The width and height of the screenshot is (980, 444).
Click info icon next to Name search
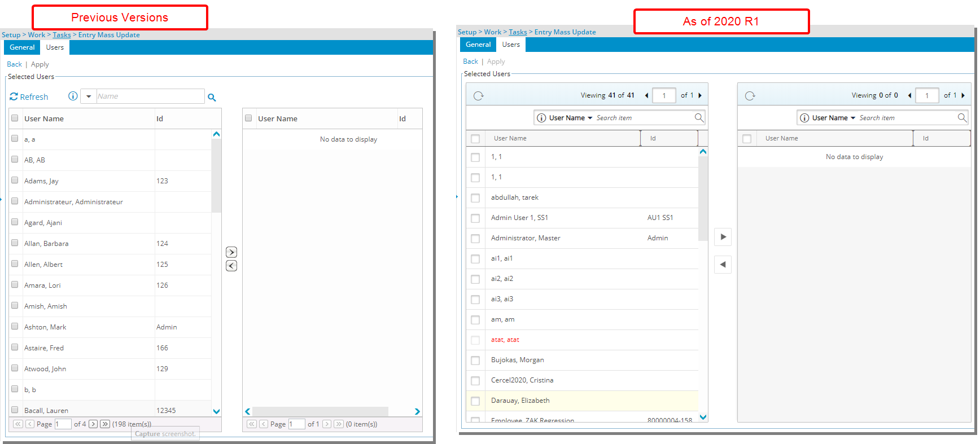[x=73, y=96]
